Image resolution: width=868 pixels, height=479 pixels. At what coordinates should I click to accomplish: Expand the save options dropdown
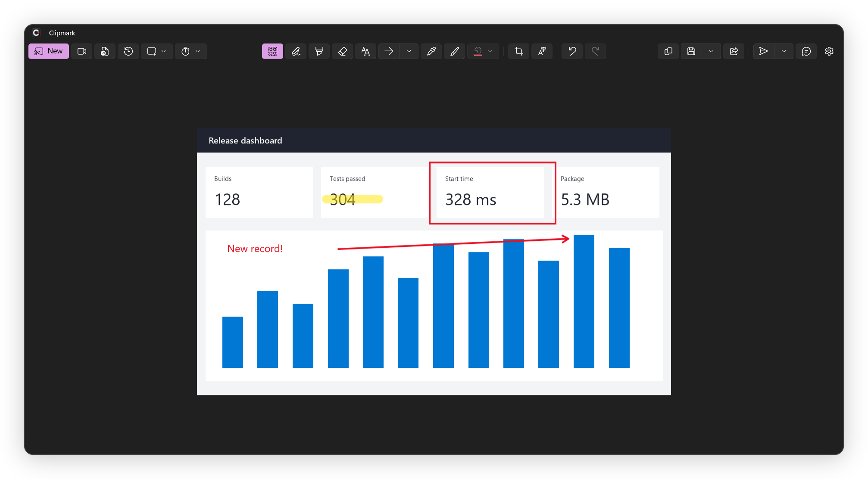click(x=712, y=51)
